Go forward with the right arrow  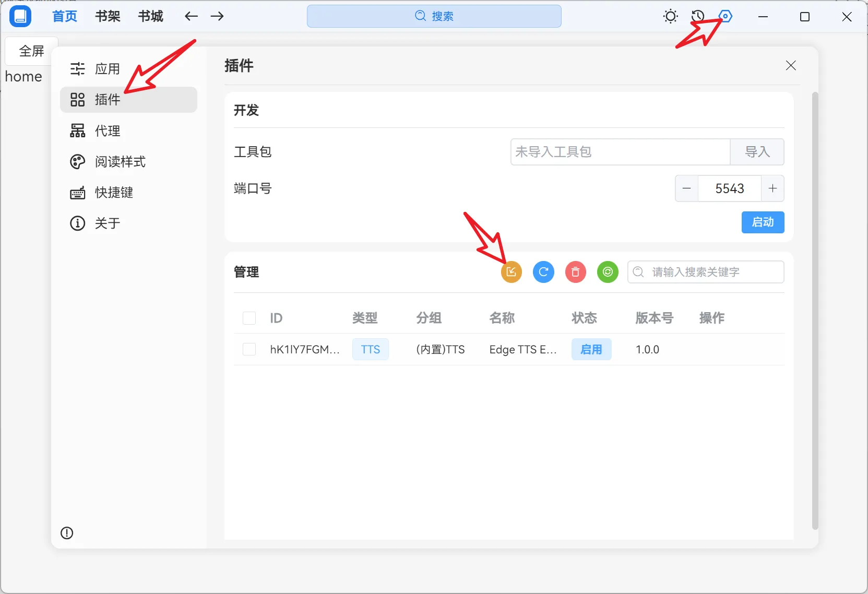pyautogui.click(x=217, y=16)
